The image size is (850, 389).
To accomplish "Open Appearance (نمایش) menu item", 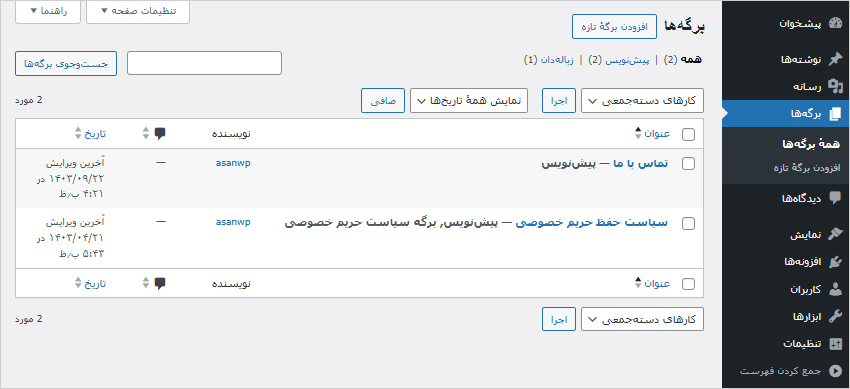I will coord(806,235).
